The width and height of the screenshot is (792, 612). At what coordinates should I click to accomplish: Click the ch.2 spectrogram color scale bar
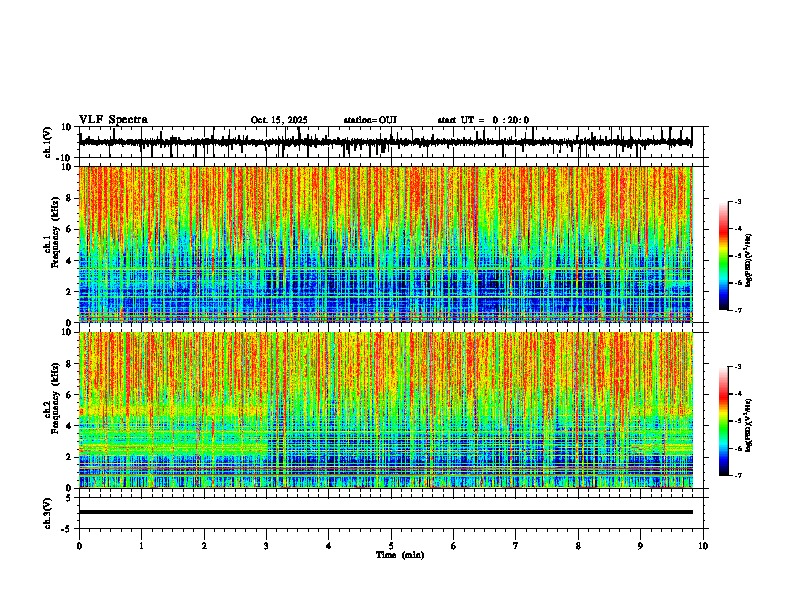pos(723,421)
